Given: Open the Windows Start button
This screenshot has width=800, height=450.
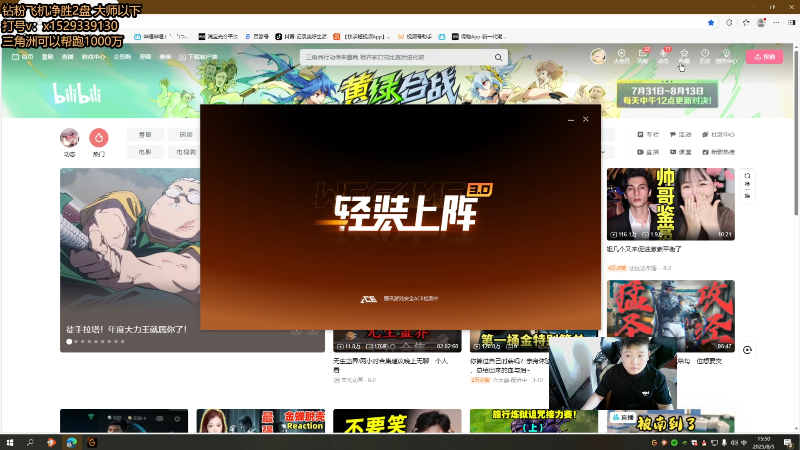Looking at the screenshot, I should pos(9,442).
